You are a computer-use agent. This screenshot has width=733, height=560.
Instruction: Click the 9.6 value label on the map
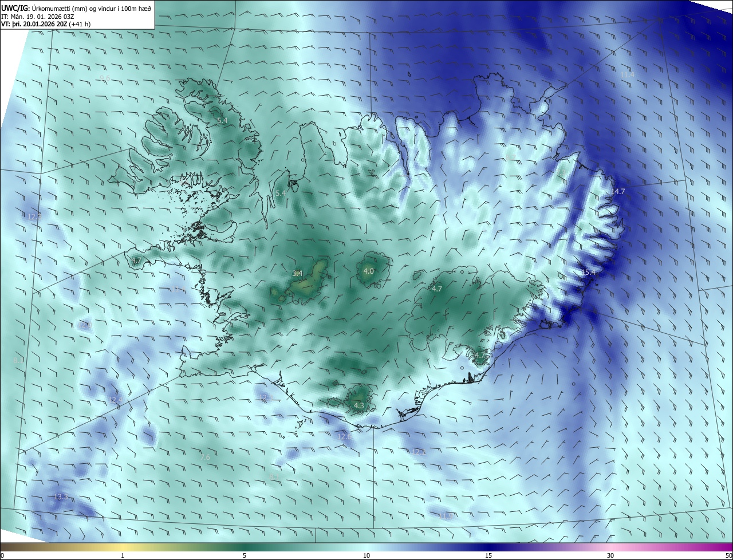click(105, 78)
